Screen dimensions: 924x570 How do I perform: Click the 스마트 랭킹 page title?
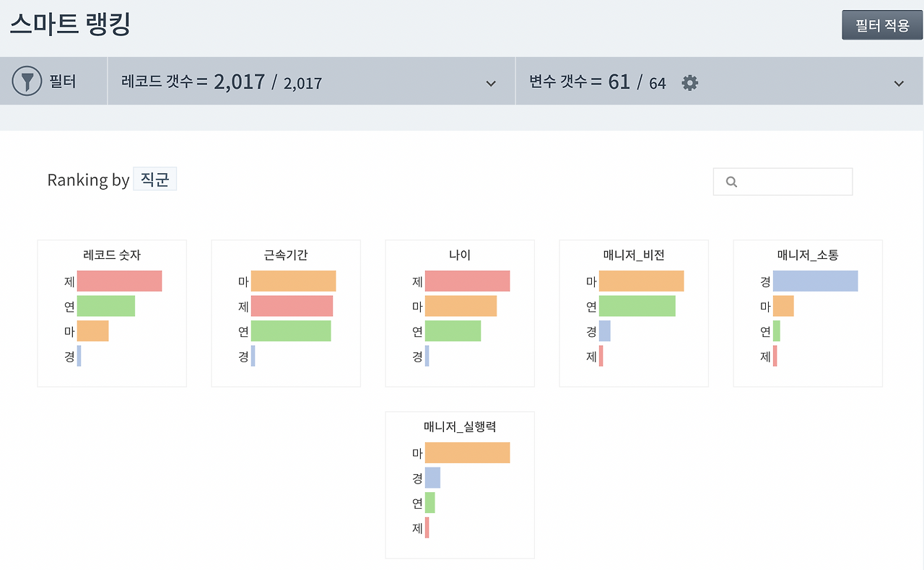pyautogui.click(x=70, y=23)
